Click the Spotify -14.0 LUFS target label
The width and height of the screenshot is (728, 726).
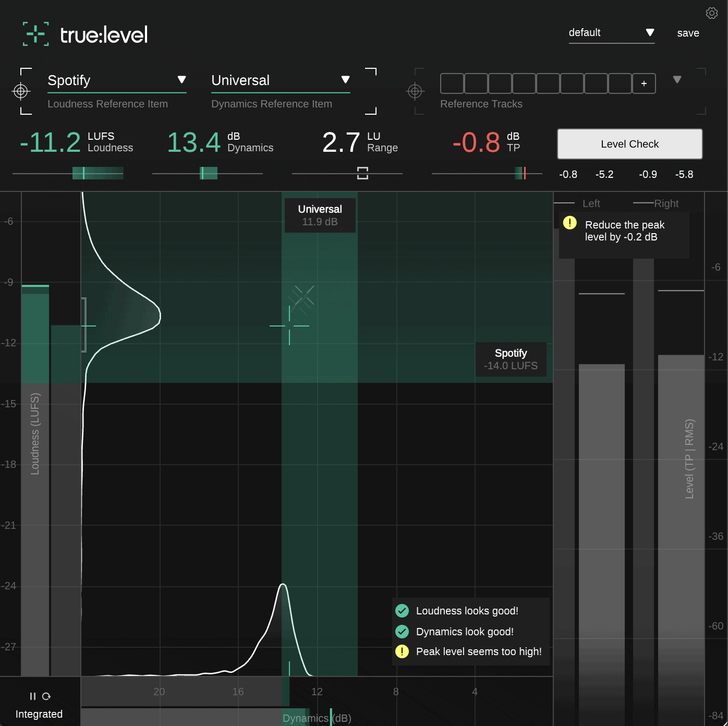(x=511, y=359)
